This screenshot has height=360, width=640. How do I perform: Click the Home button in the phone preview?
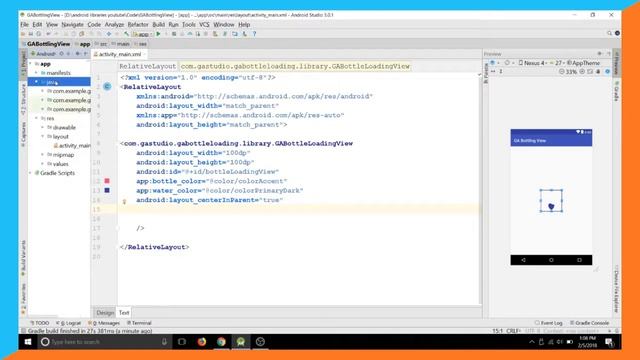(x=551, y=260)
